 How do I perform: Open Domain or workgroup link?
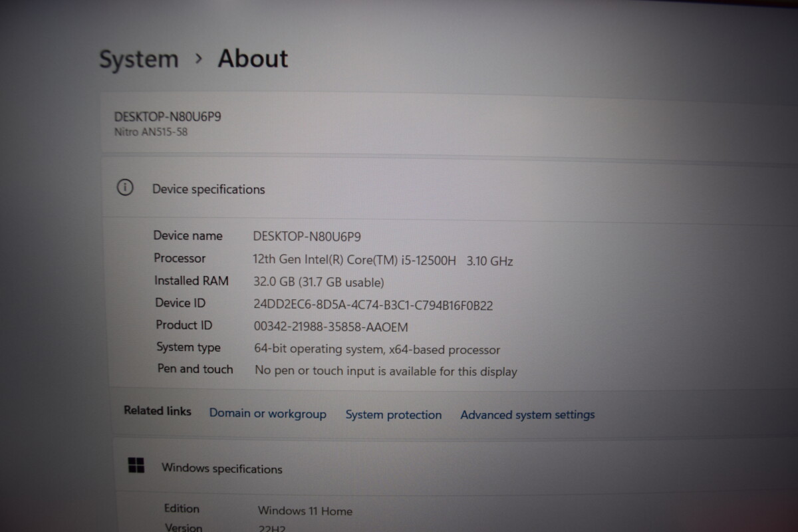pyautogui.click(x=268, y=414)
